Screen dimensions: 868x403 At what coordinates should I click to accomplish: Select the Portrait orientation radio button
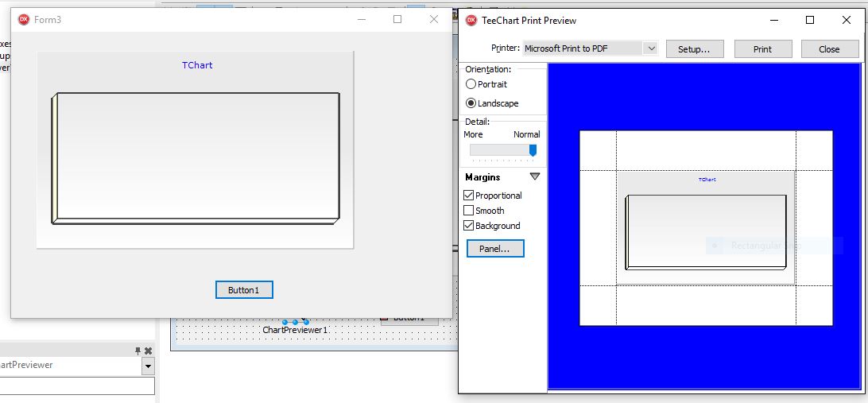(471, 84)
